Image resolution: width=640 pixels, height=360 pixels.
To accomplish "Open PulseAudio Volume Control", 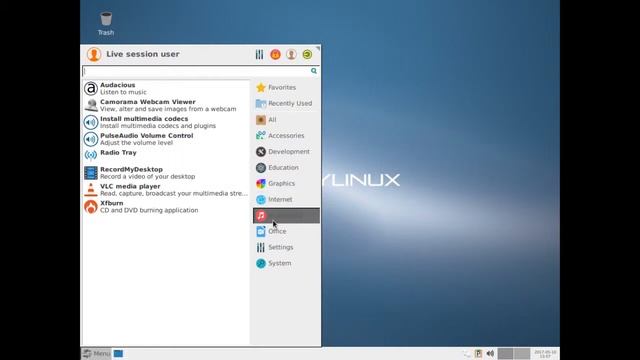I will click(x=166, y=139).
